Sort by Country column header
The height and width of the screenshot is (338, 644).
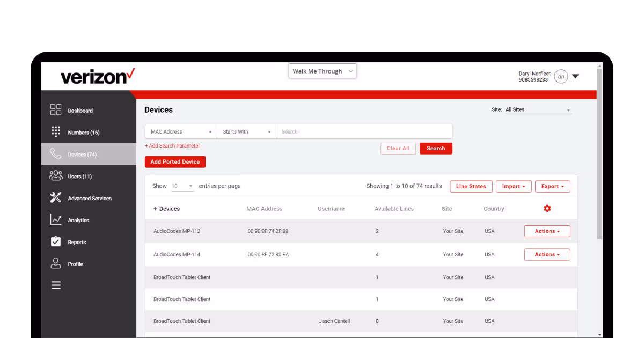[x=494, y=209]
